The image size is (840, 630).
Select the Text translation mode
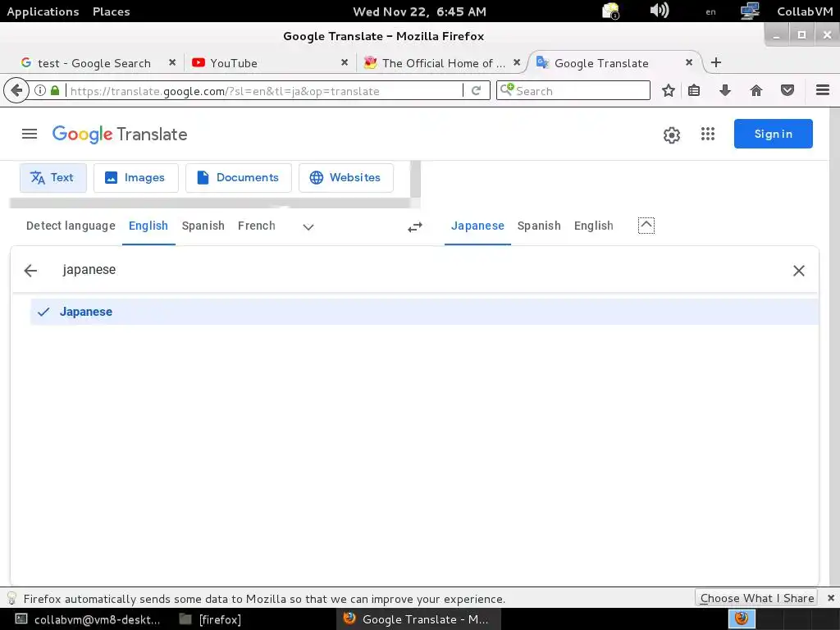(x=53, y=177)
